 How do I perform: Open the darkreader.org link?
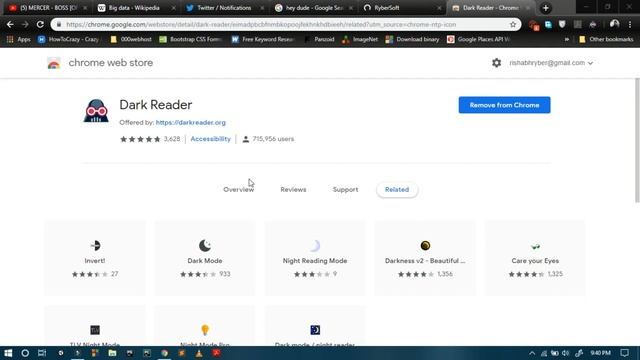[191, 122]
